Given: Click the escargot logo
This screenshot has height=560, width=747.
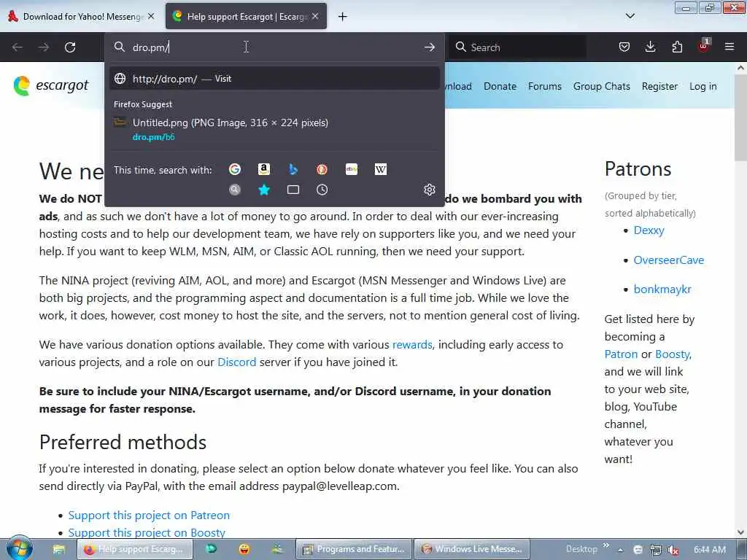Looking at the screenshot, I should tap(51, 86).
